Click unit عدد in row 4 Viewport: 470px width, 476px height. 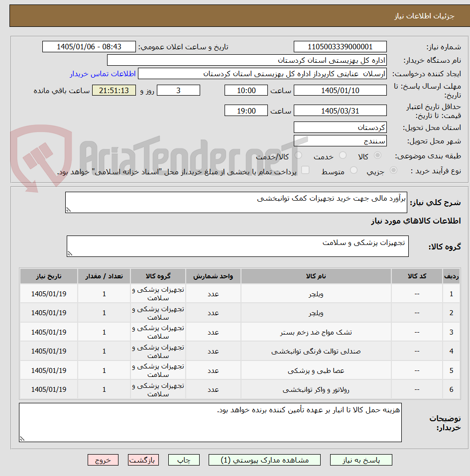pyautogui.click(x=213, y=351)
